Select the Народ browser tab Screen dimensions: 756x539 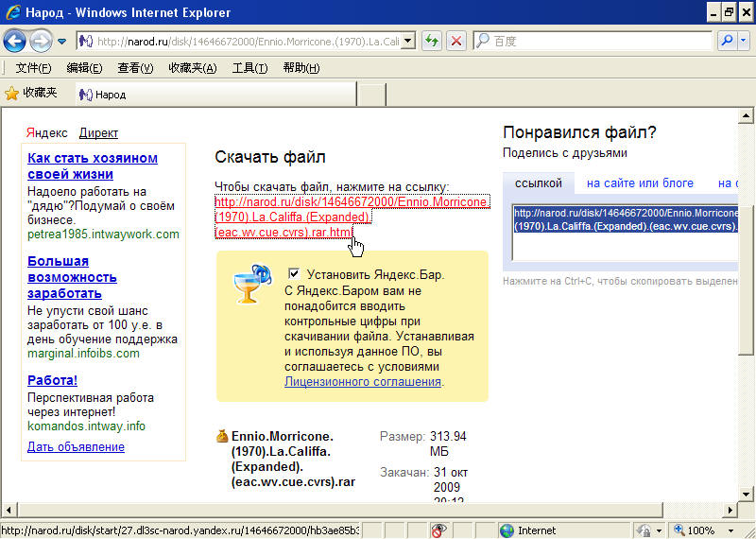pos(215,95)
